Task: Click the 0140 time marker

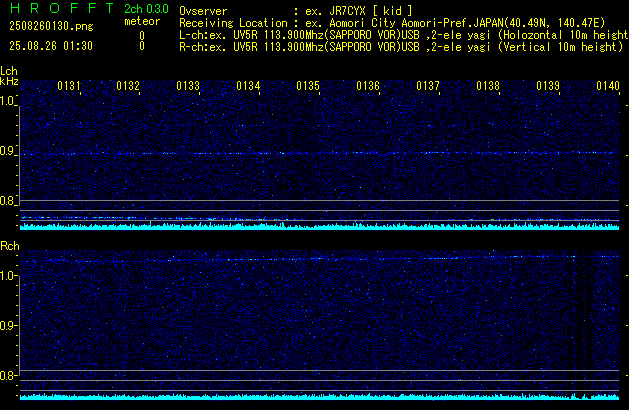Action: (x=608, y=86)
